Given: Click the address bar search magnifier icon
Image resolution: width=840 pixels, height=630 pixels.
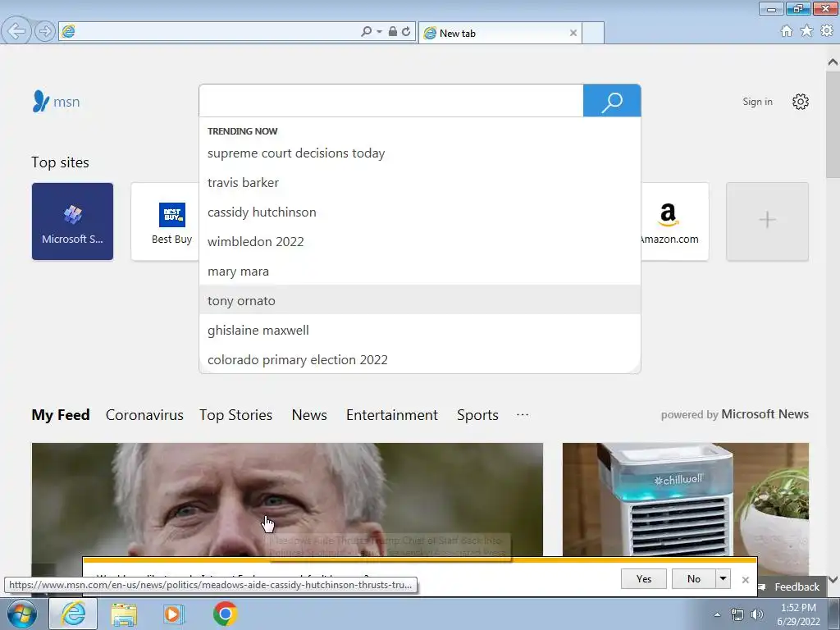Looking at the screenshot, I should point(366,32).
